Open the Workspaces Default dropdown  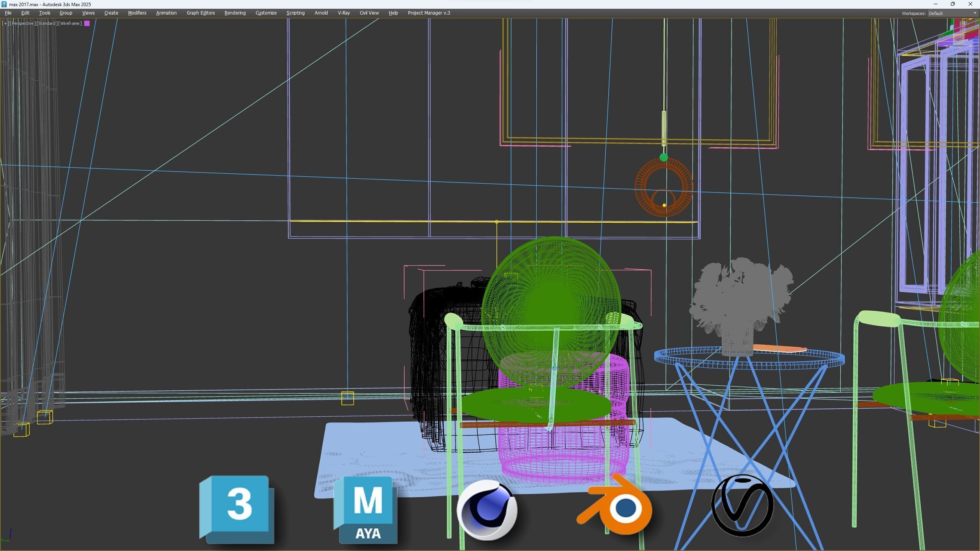pyautogui.click(x=952, y=13)
